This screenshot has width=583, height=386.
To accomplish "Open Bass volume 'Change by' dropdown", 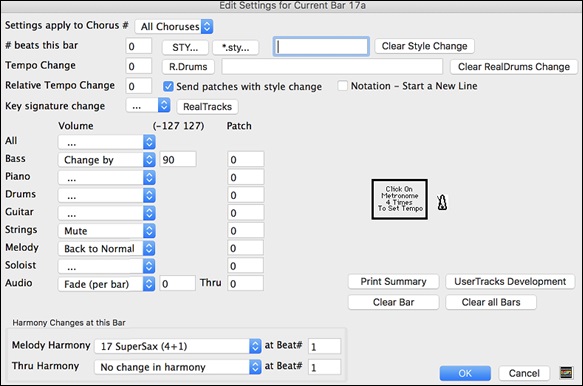I will click(107, 160).
